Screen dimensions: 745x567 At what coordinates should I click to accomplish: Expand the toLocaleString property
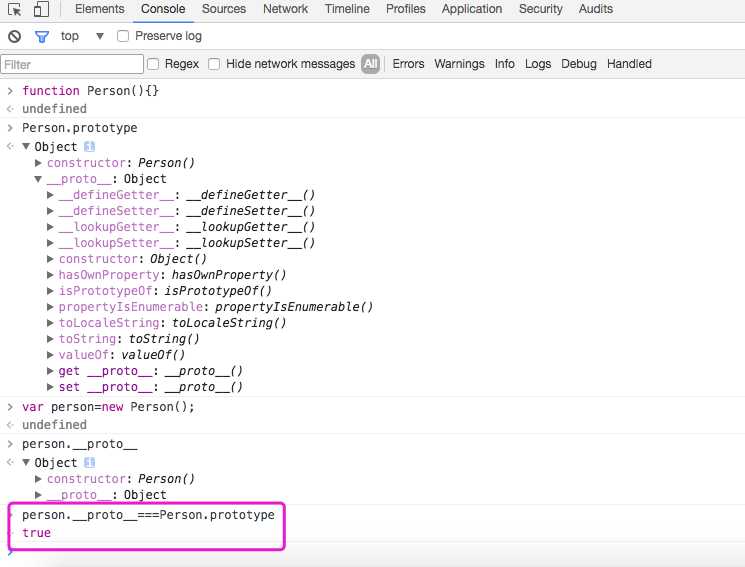click(50, 323)
